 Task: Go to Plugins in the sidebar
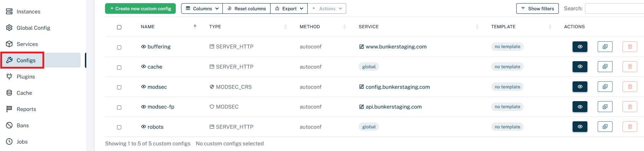26,77
